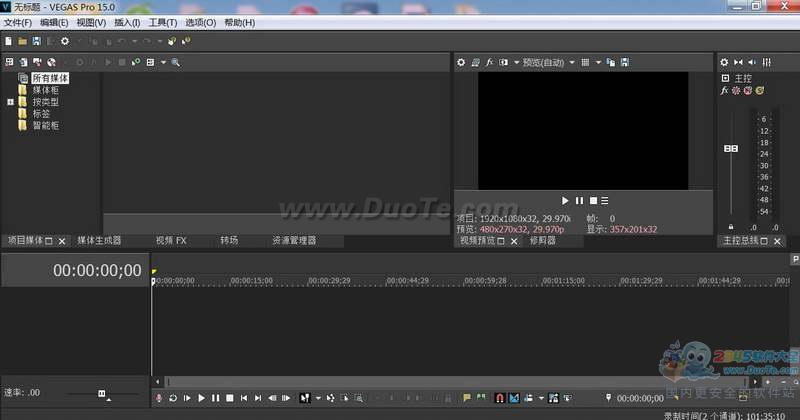Play from the preview window play button
Viewport: 800px width, 420px height.
coord(565,201)
